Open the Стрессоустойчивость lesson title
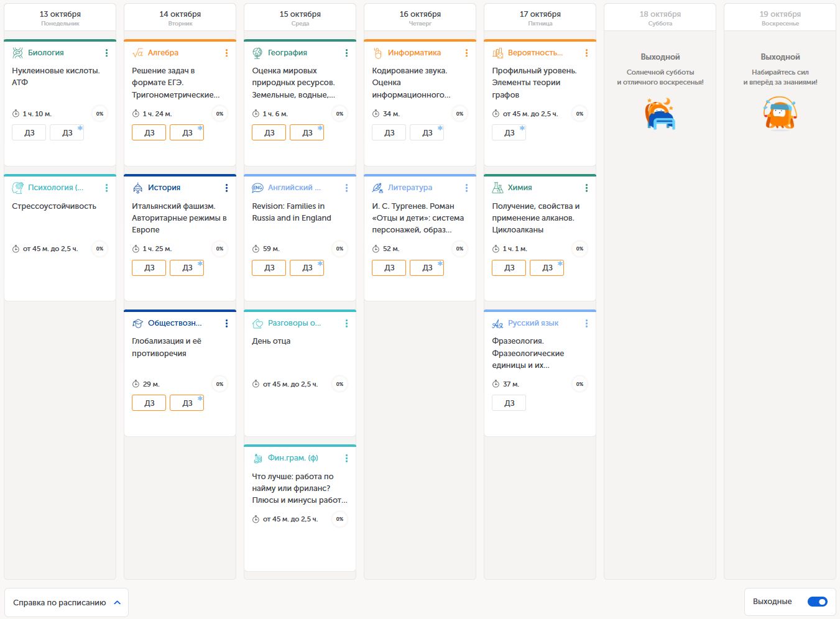840x619 pixels. (54, 206)
